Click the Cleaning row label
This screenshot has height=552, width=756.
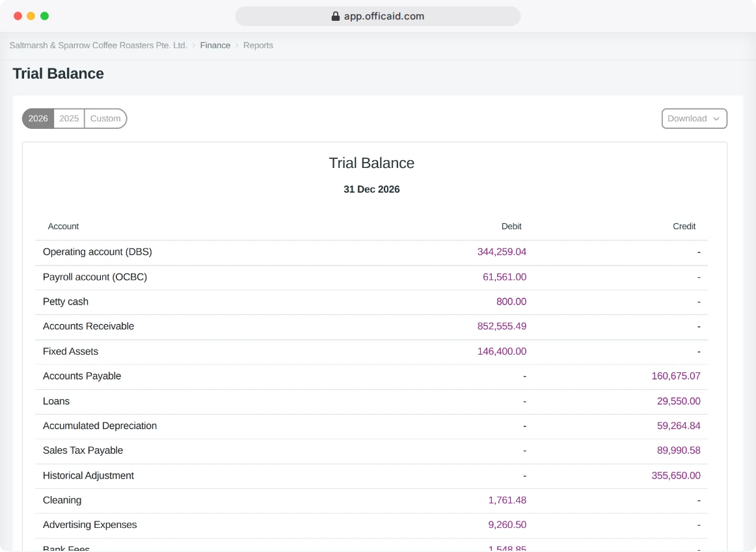click(62, 500)
